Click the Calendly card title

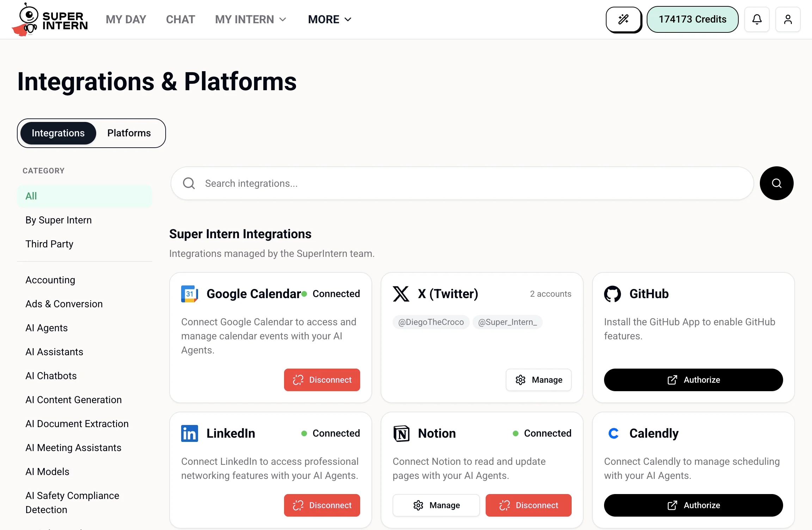point(654,433)
